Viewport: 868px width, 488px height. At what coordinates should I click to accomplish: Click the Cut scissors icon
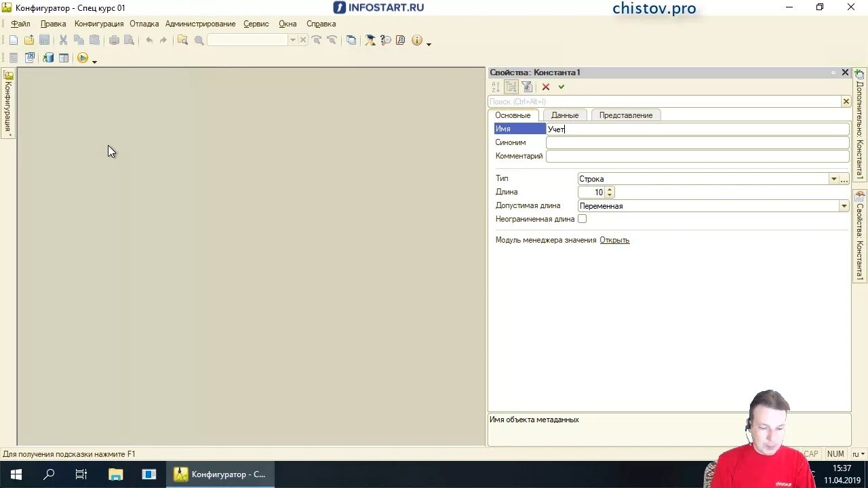click(63, 40)
